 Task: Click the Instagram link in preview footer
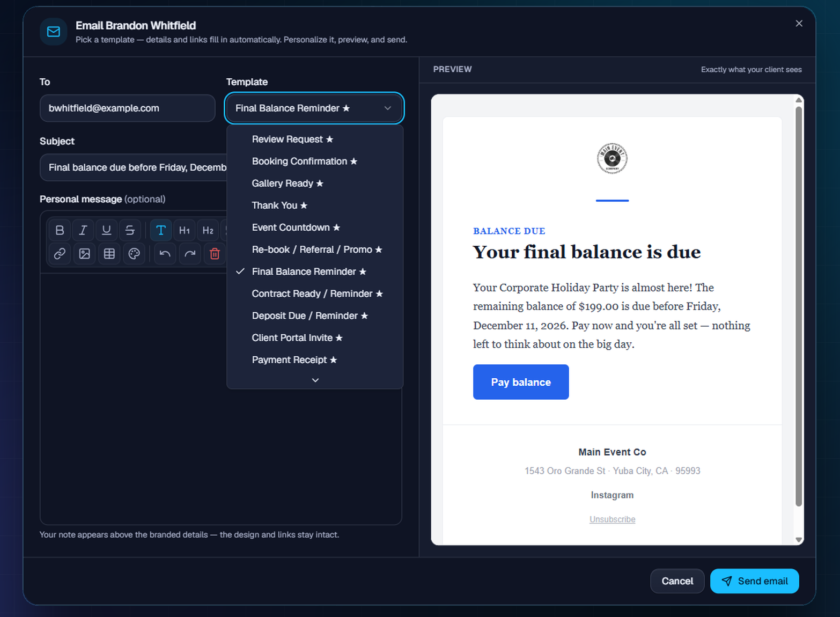(x=612, y=495)
